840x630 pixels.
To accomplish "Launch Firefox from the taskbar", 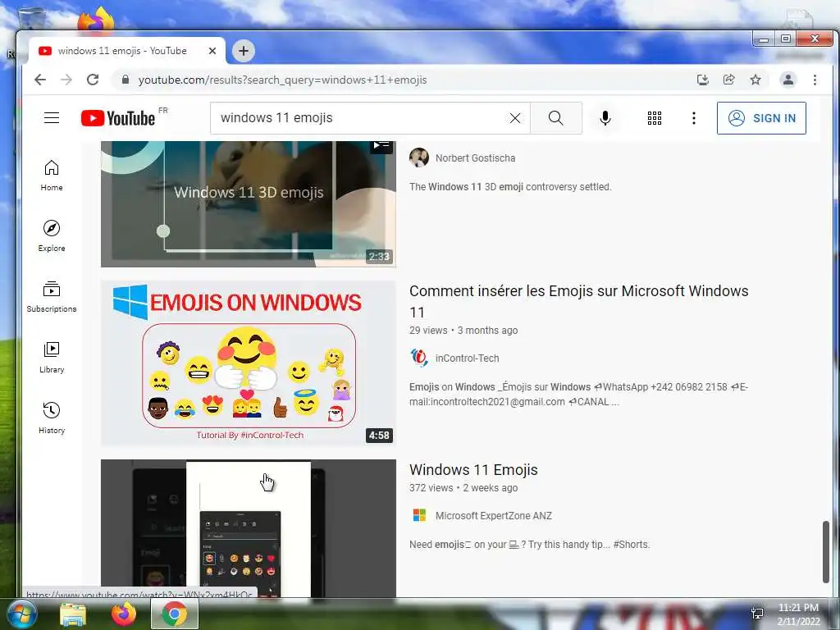I will tap(123, 614).
